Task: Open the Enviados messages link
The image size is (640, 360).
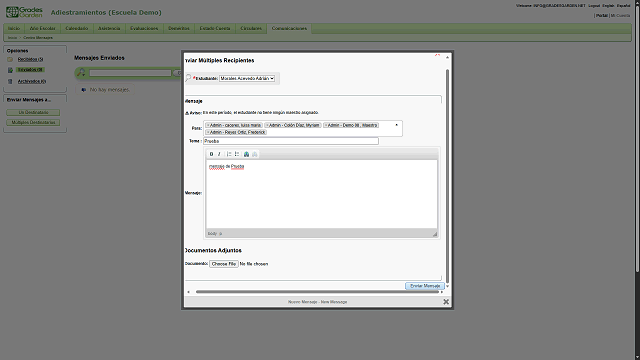Action: tap(31, 70)
